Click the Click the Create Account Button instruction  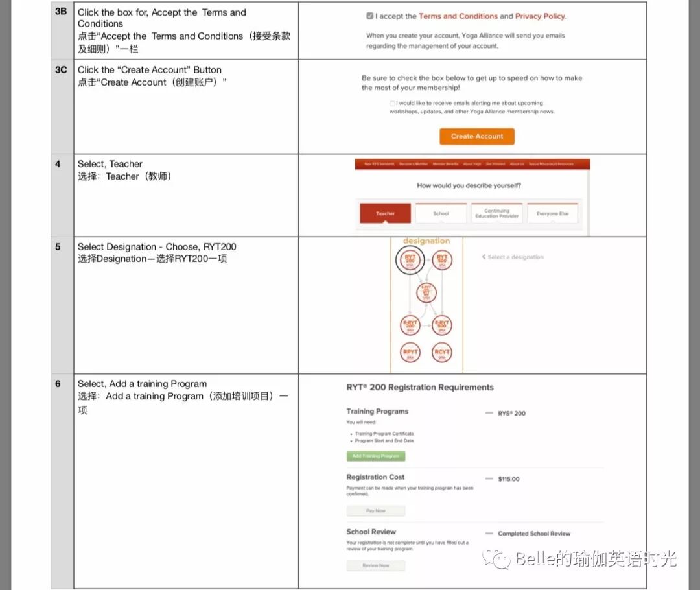tap(150, 69)
